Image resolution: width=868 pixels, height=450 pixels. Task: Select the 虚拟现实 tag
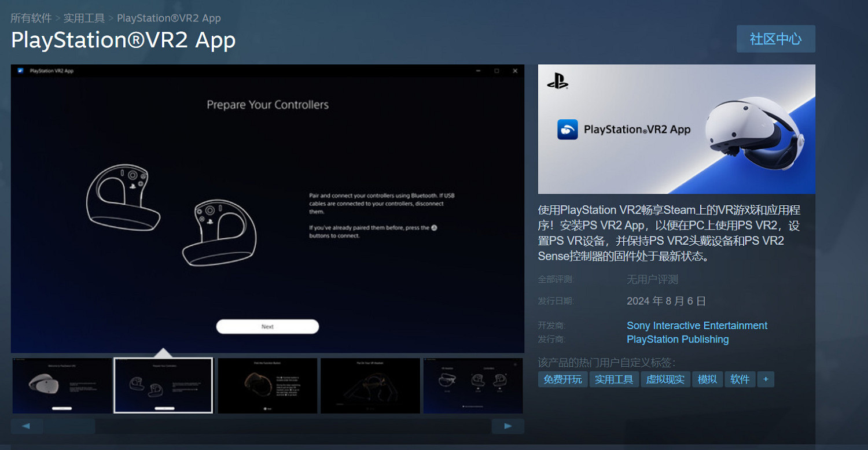point(665,379)
